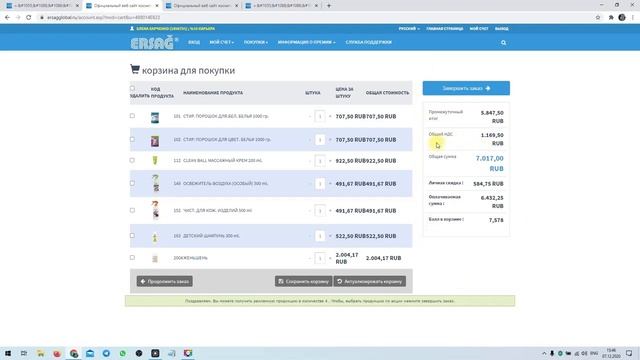The width and height of the screenshot is (640, 360).
Task: Click the Продолжить заказ button
Action: [165, 281]
